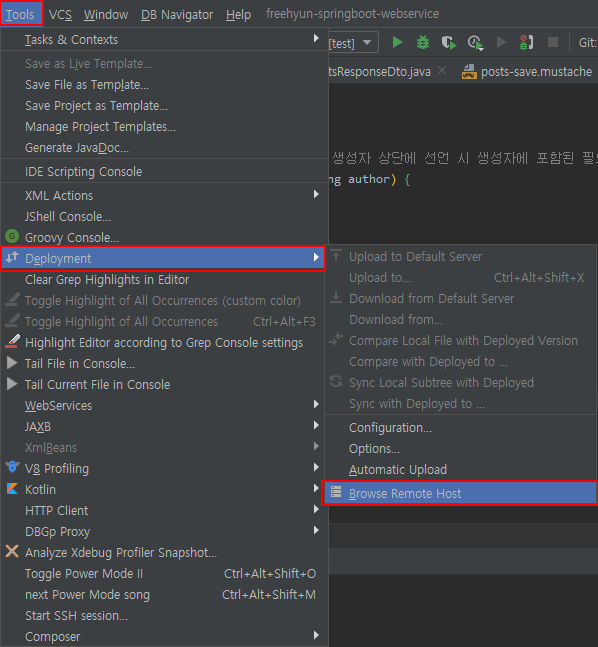Viewport: 598px width, 647px height.
Task: Start SSH session from Tools menu
Action: click(164, 616)
